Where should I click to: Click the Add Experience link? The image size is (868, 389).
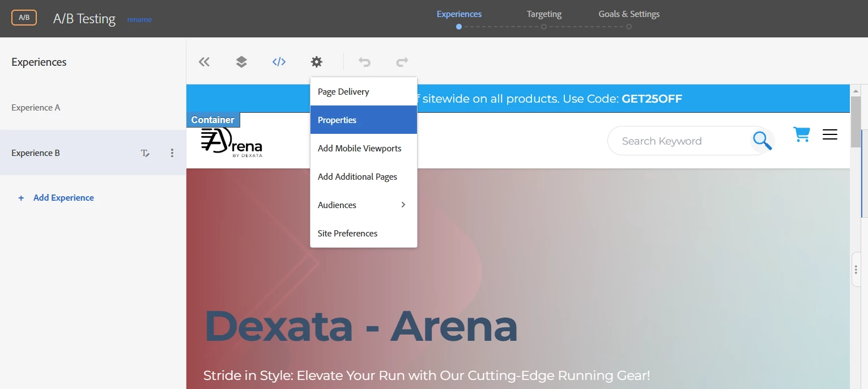(63, 198)
